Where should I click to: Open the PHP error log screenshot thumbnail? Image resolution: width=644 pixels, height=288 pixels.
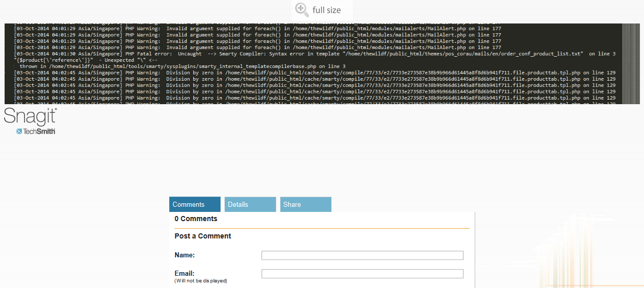click(x=322, y=63)
